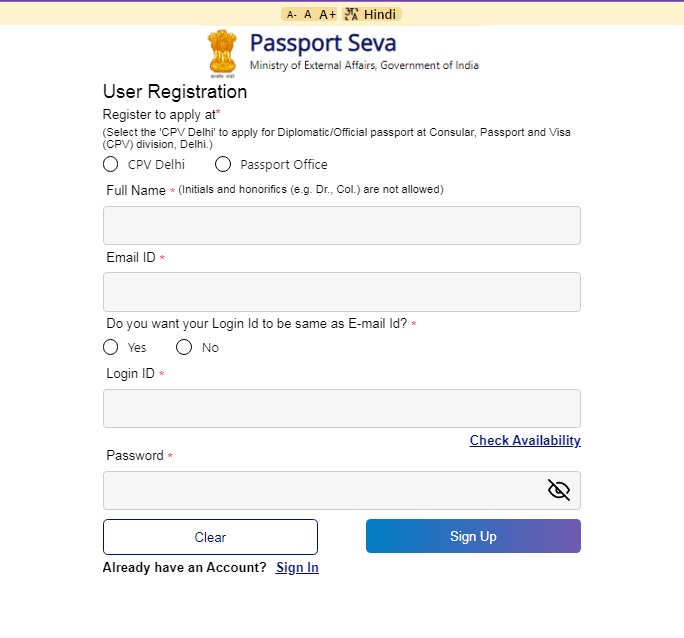
Task: Click the translate icon beside Hindi
Action: (x=351, y=14)
